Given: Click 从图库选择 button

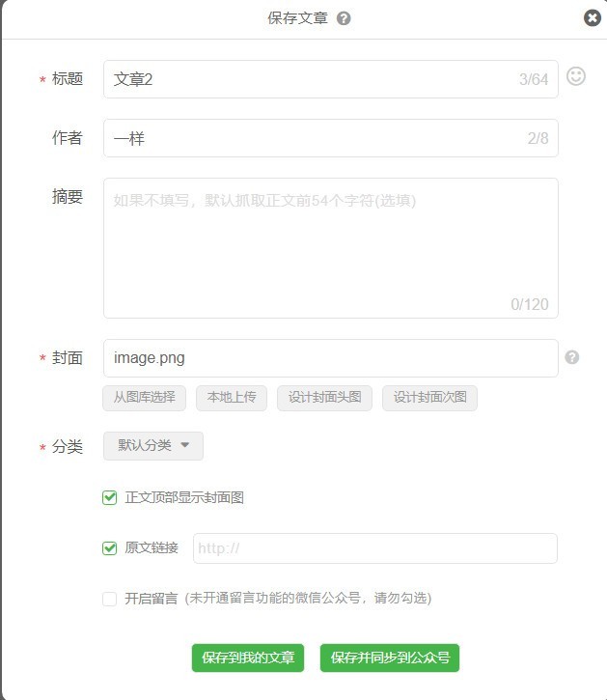Looking at the screenshot, I should coord(145,398).
